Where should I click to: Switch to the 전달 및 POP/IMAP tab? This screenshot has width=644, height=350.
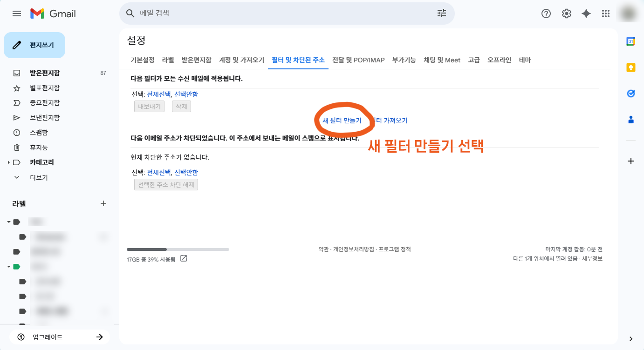tap(358, 60)
